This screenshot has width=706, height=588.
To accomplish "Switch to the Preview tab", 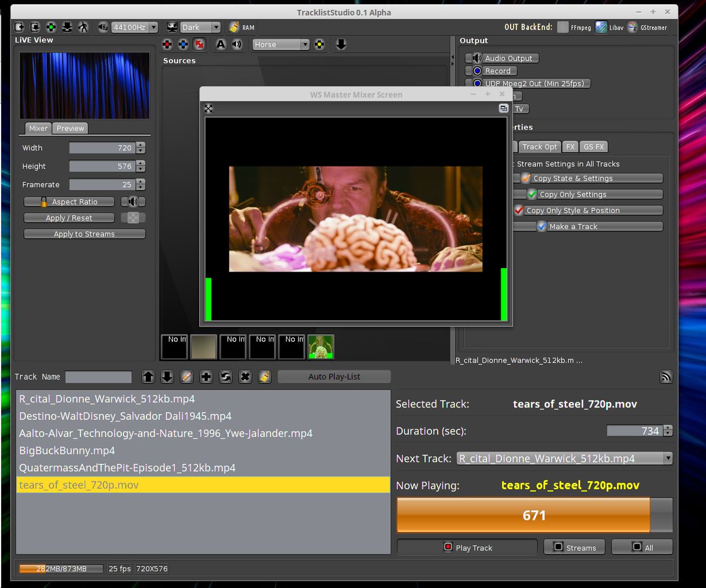I will (70, 128).
